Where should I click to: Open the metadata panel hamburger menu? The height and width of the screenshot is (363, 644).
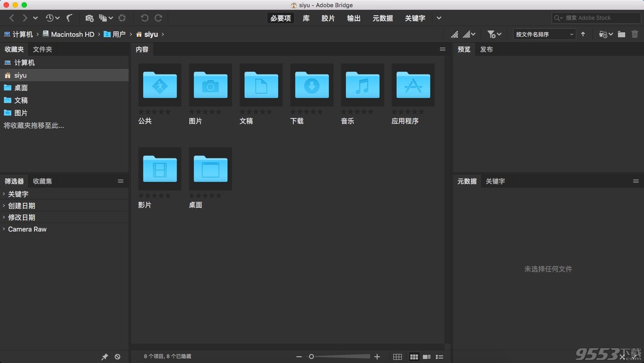point(635,181)
